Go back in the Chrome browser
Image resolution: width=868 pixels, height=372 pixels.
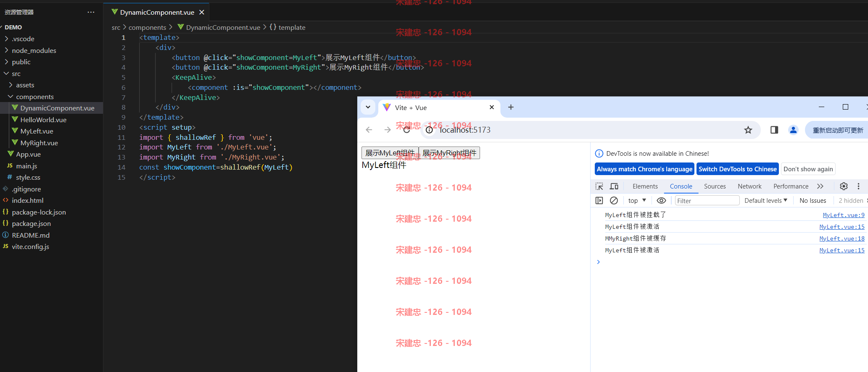tap(369, 130)
